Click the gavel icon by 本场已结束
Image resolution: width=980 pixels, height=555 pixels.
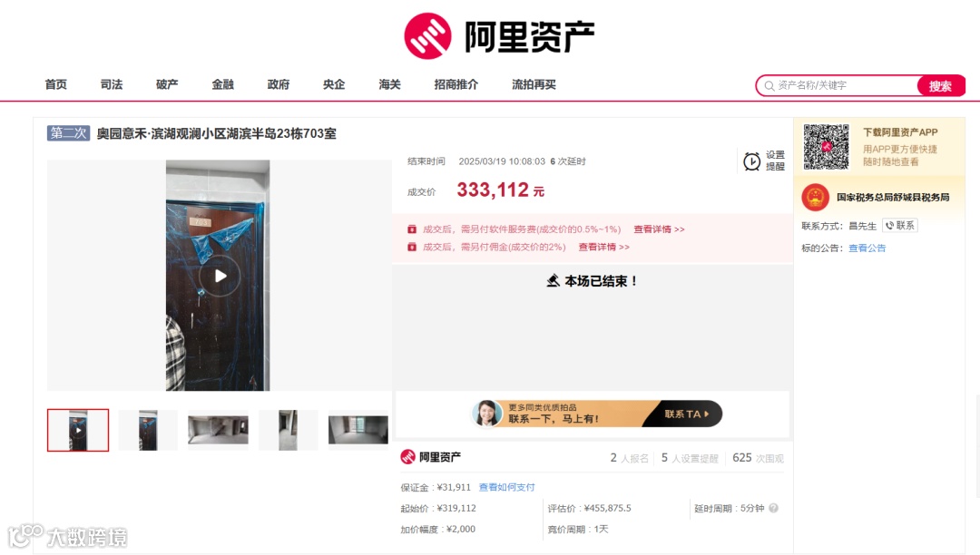[x=553, y=281]
